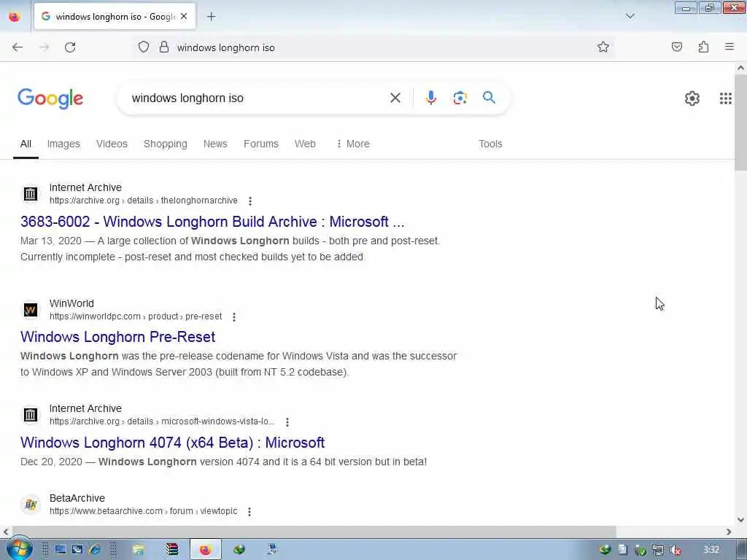The height and width of the screenshot is (560, 747).
Task: Click the betaarchive.com forum viewtopic URL
Action: pos(144,511)
